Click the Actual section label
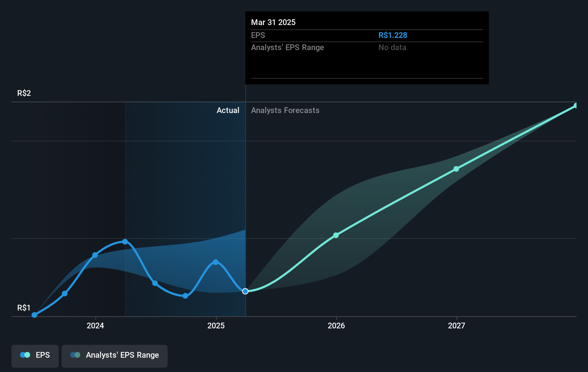This screenshot has height=372, width=588. 228,110
